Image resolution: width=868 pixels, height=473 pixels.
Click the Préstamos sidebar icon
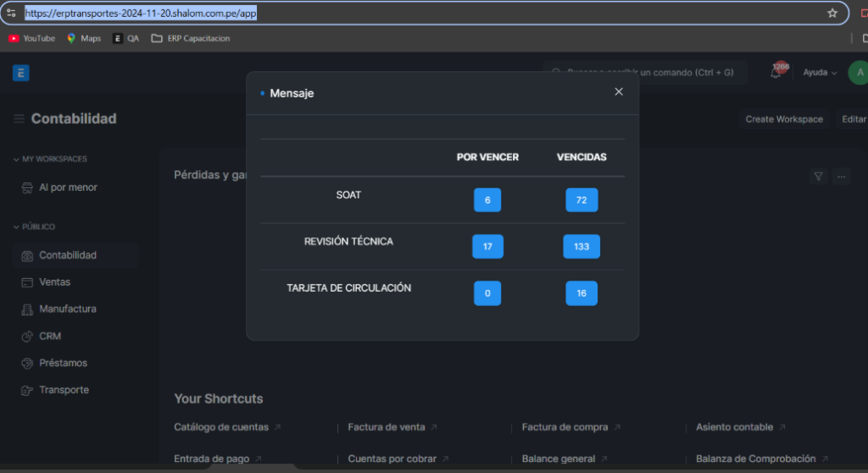click(x=26, y=364)
